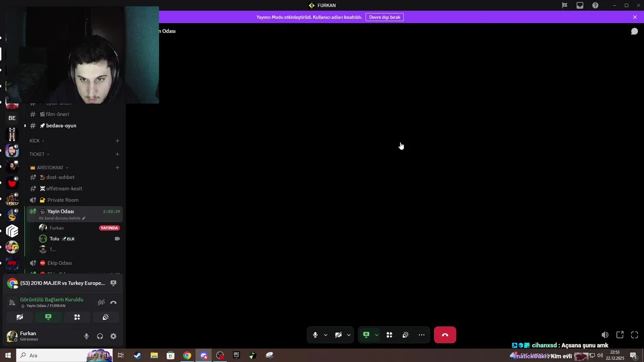
Task: Open help question mark icon
Action: (x=595, y=6)
